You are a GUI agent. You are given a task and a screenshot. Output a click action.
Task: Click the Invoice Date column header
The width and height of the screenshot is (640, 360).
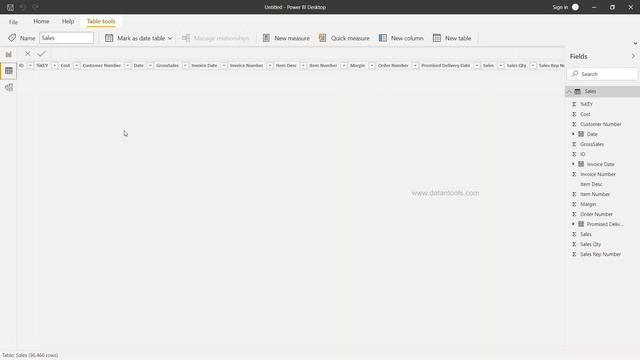tap(204, 66)
